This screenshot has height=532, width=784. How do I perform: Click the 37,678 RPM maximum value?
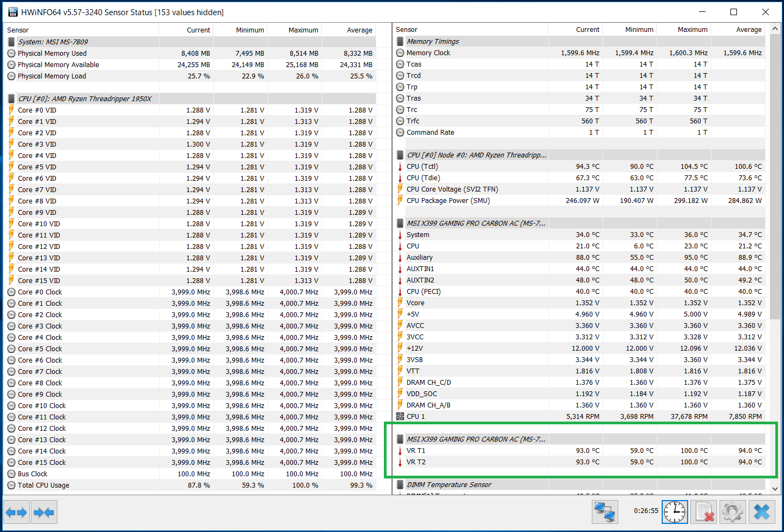[x=689, y=417]
